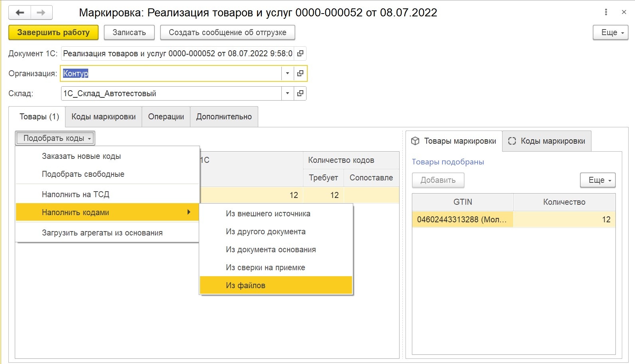Click the Организация input field
Viewport: 635px width, 364px height.
[171, 73]
